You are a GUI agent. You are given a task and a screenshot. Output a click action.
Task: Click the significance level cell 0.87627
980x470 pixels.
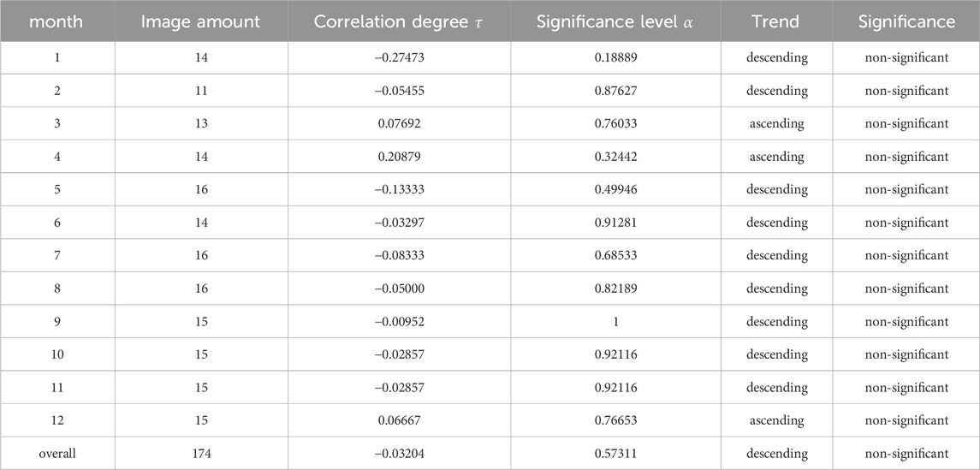(615, 91)
